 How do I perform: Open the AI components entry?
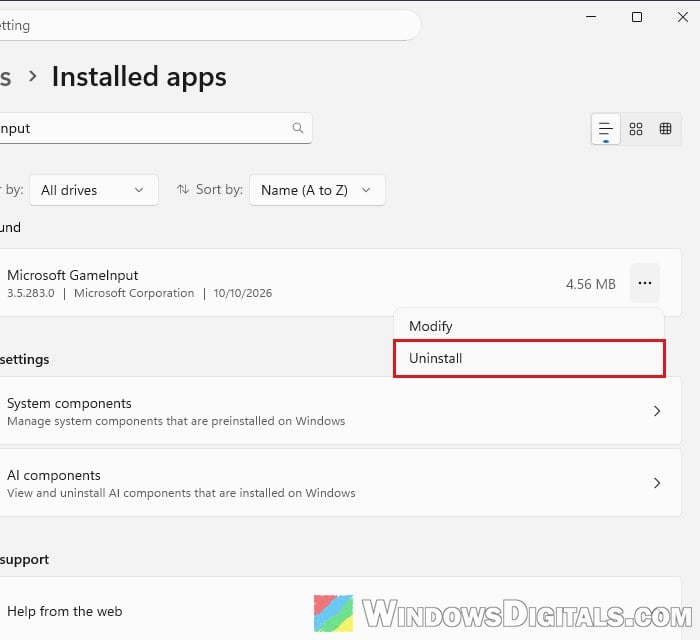pyautogui.click(x=339, y=483)
